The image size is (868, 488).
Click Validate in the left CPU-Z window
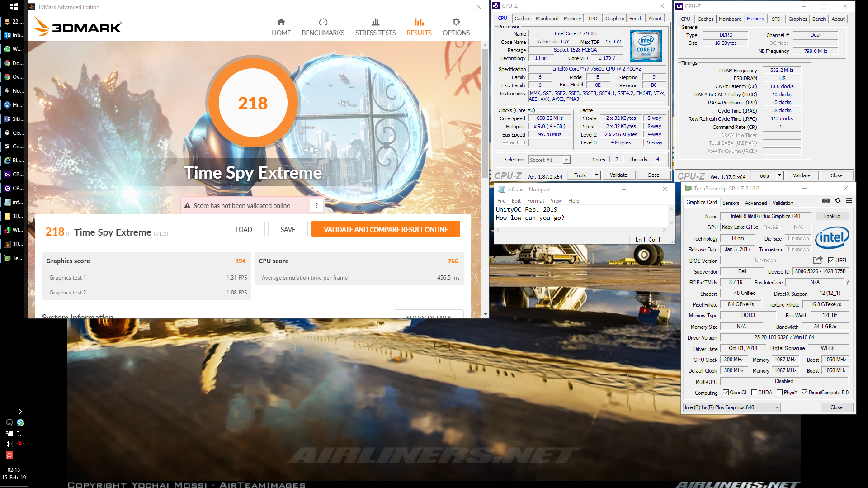(618, 175)
